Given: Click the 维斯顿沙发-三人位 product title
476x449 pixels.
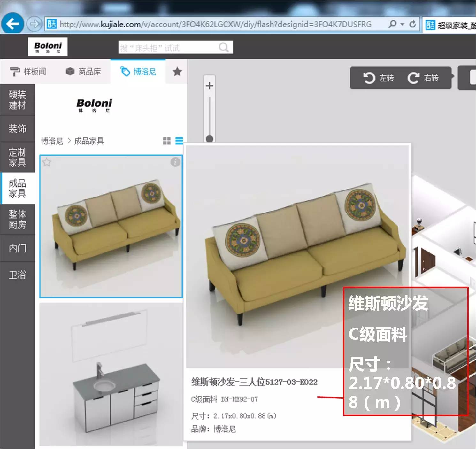Looking at the screenshot, I should click(254, 382).
